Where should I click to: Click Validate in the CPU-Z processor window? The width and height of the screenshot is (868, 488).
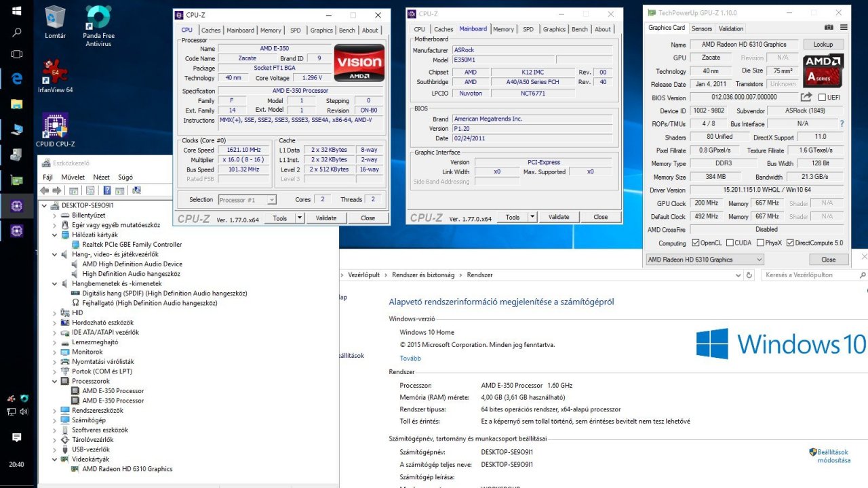pyautogui.click(x=326, y=218)
